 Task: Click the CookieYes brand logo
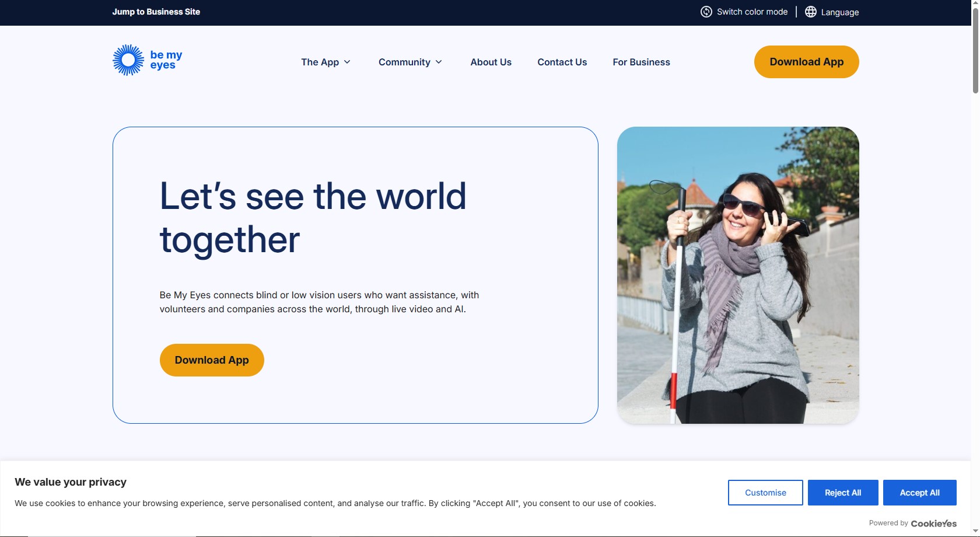point(933,524)
